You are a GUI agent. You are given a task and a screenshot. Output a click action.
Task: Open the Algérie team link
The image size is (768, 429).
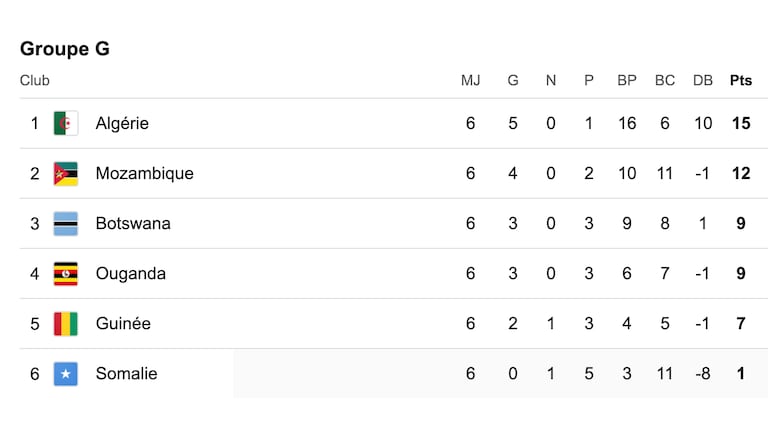click(122, 123)
